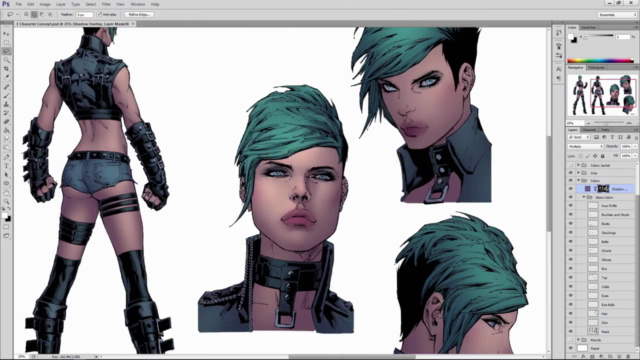Select the Ellipse shape tool
Image resolution: width=640 pixels, height=360 pixels.
[6, 183]
